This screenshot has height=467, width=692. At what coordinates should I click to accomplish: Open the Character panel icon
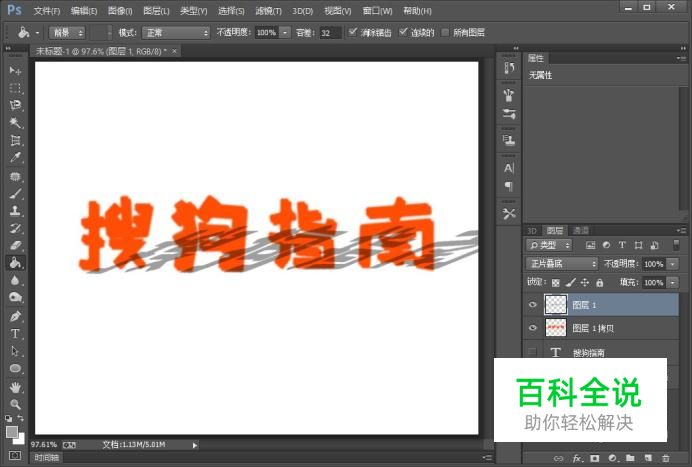pyautogui.click(x=509, y=168)
